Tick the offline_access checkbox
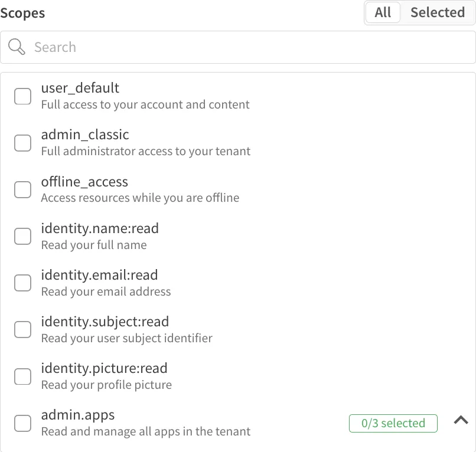The height and width of the screenshot is (452, 476). pyautogui.click(x=22, y=189)
